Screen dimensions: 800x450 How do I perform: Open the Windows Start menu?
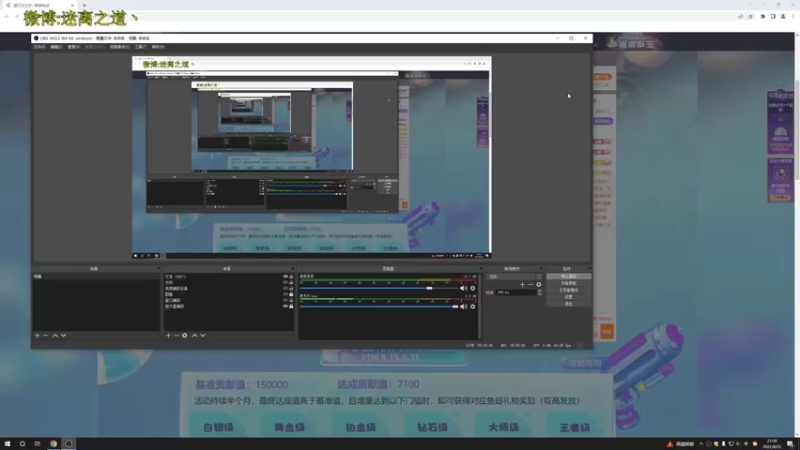pyautogui.click(x=7, y=443)
